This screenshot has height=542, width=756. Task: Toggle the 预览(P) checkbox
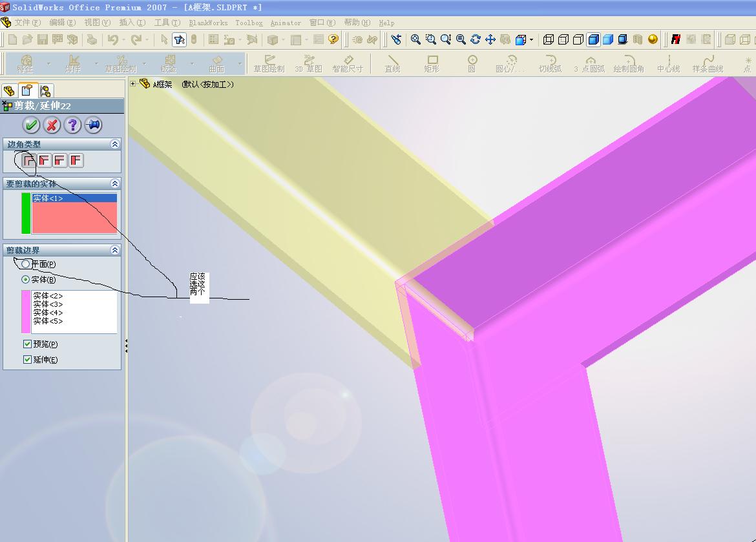click(x=28, y=344)
